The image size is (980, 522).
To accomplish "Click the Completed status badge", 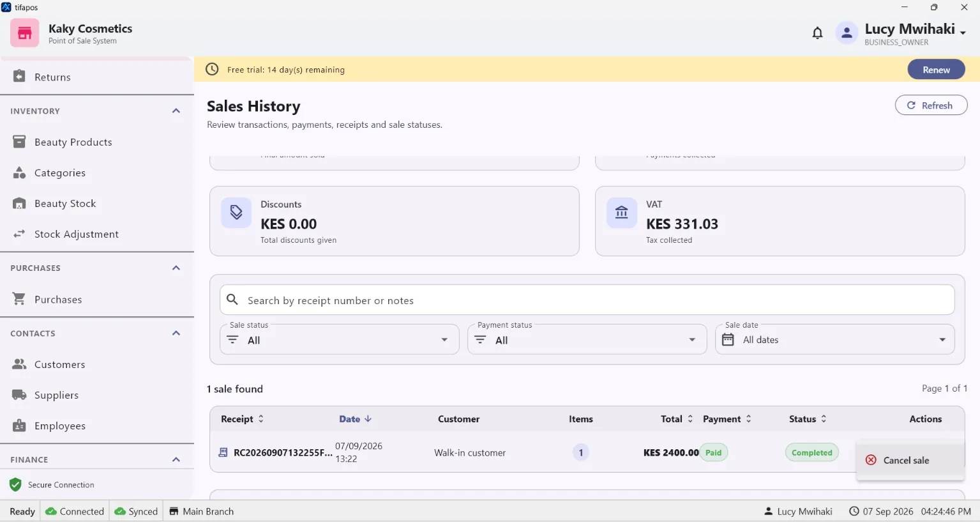I will tap(811, 452).
